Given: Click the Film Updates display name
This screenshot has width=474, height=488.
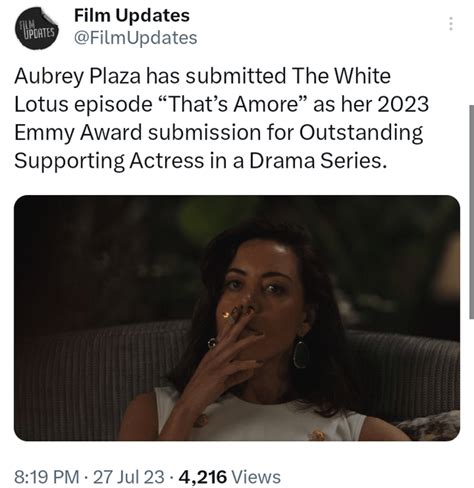Looking at the screenshot, I should coord(132,15).
